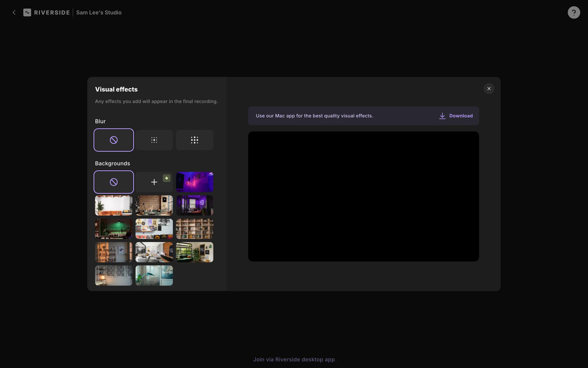The height and width of the screenshot is (368, 588).
Task: Click the back arrow in header
Action: (14, 13)
